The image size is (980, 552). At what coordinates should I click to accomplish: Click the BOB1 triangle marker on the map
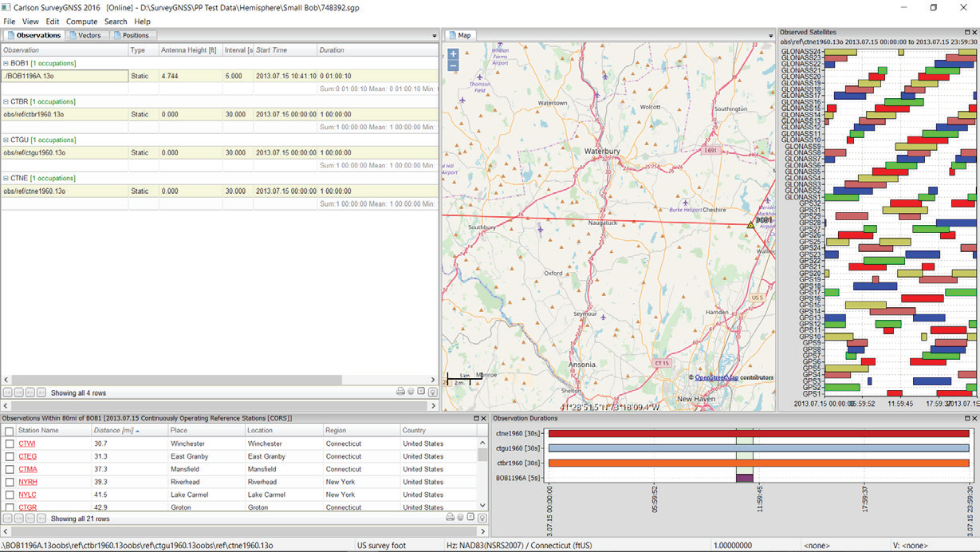pyautogui.click(x=750, y=225)
